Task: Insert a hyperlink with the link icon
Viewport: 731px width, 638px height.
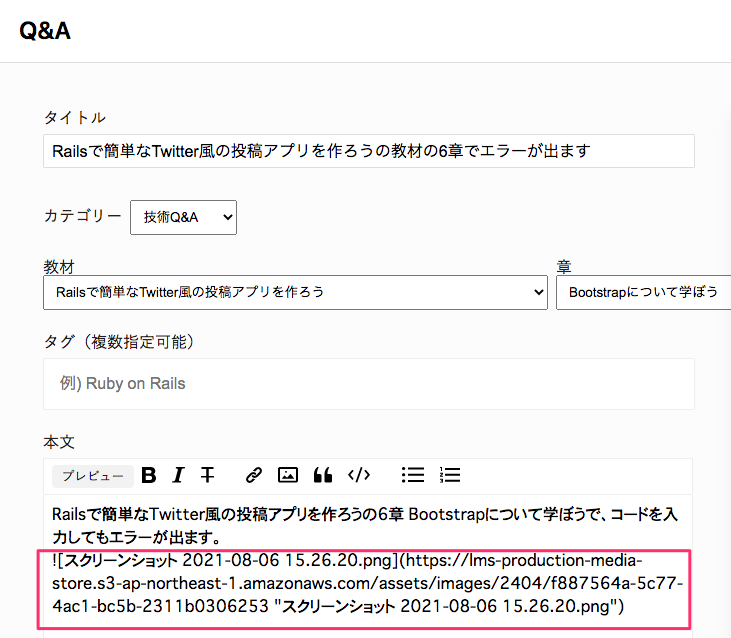Action: tap(254, 475)
